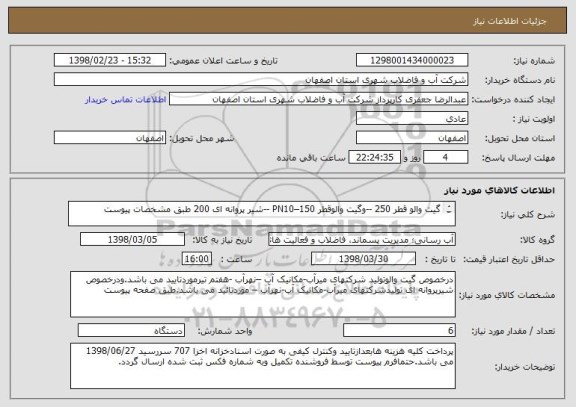
Task: Click the تاریخ نیاز به کالا field 1398/03/05
Action: click(x=132, y=239)
